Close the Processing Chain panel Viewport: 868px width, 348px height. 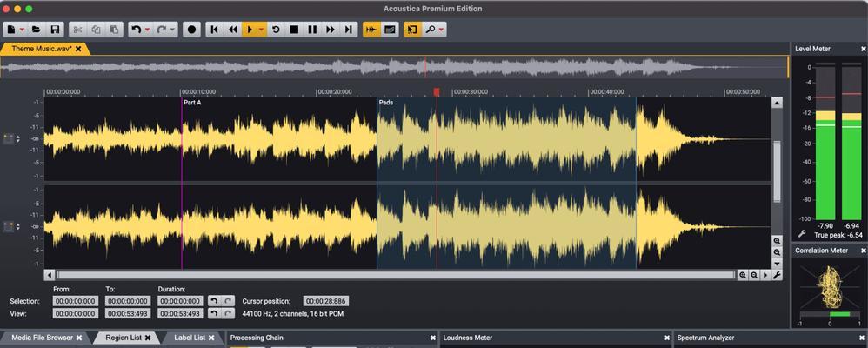[x=433, y=338]
